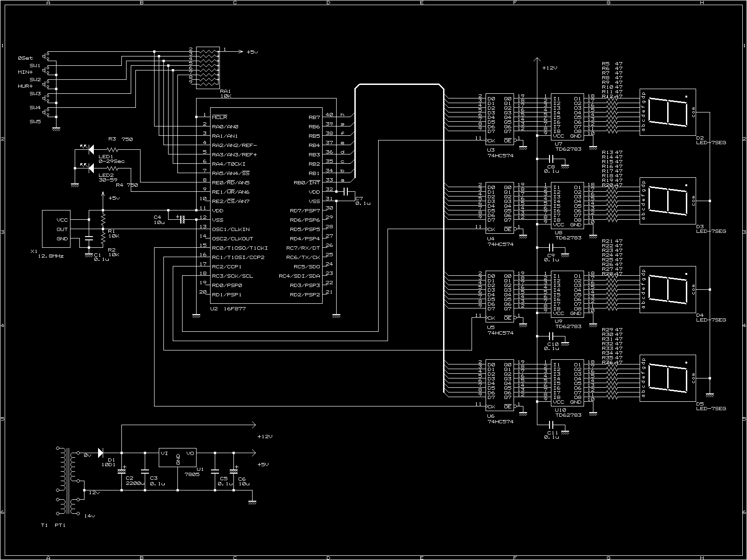Click electrolytic capacitor C2 2200u

click(121, 471)
